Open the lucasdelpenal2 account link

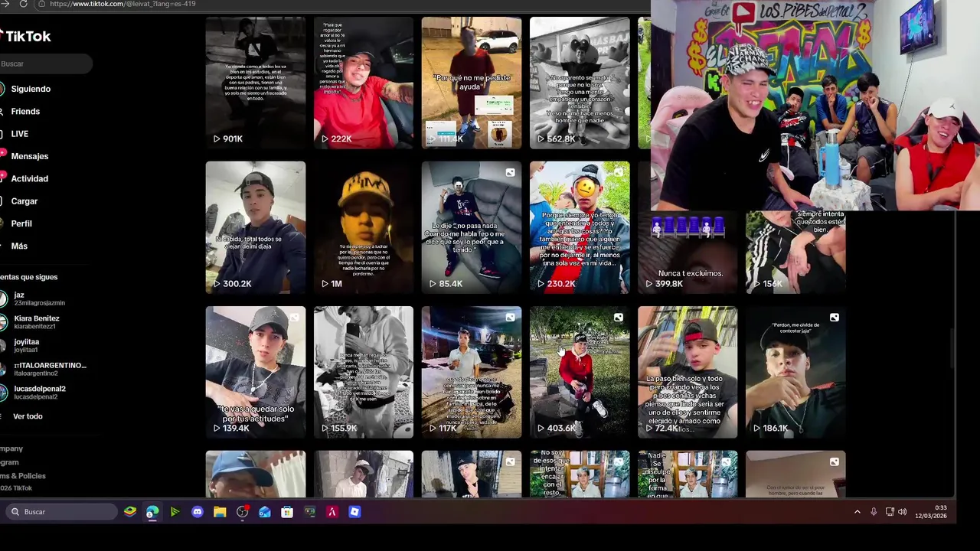[x=40, y=393]
